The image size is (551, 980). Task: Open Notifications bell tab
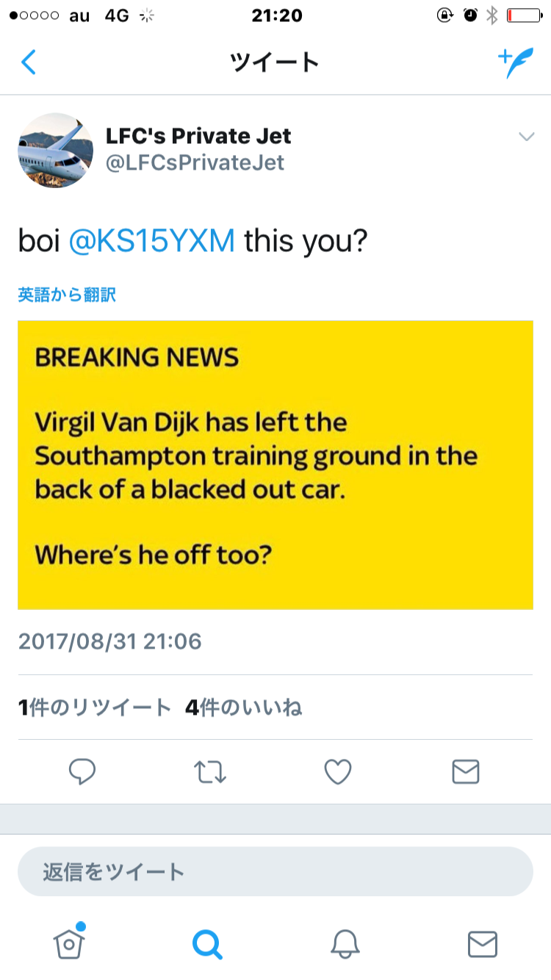click(345, 943)
